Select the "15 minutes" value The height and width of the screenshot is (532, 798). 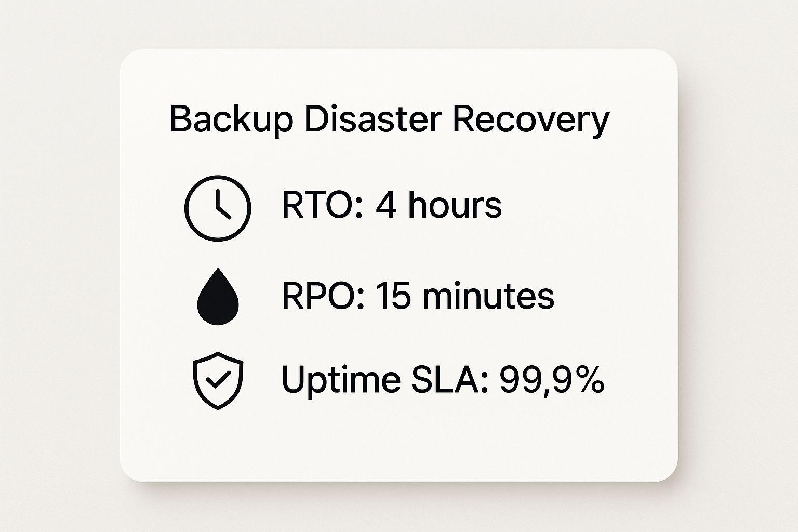[464, 296]
